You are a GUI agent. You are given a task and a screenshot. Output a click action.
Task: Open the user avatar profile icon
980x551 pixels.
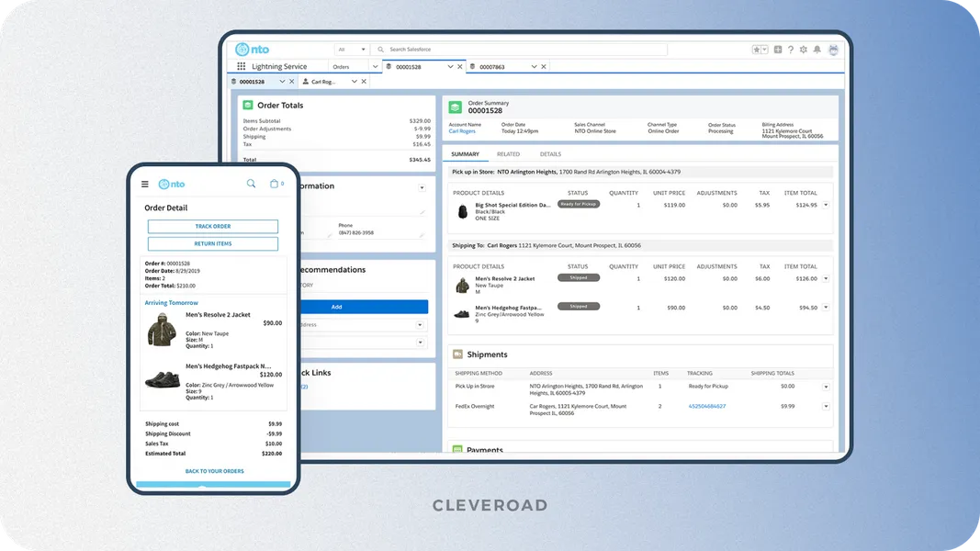[833, 49]
